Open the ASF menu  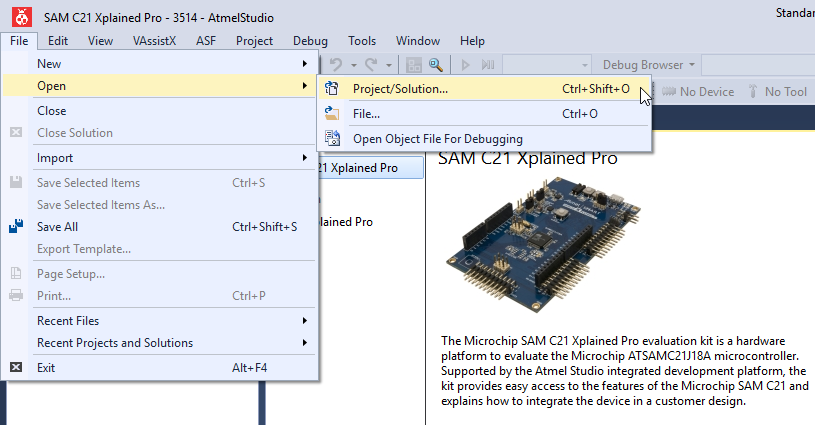click(206, 41)
